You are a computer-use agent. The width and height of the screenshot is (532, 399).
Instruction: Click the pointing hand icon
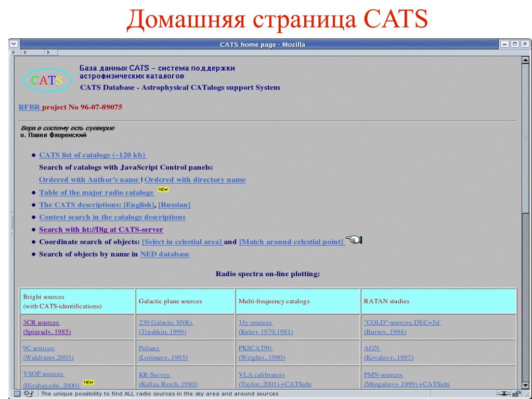tap(354, 240)
